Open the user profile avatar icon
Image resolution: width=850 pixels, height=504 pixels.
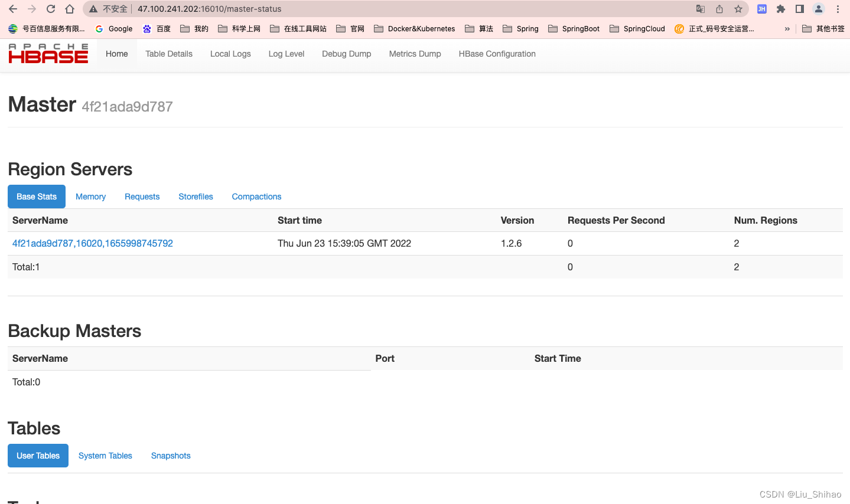pyautogui.click(x=819, y=9)
